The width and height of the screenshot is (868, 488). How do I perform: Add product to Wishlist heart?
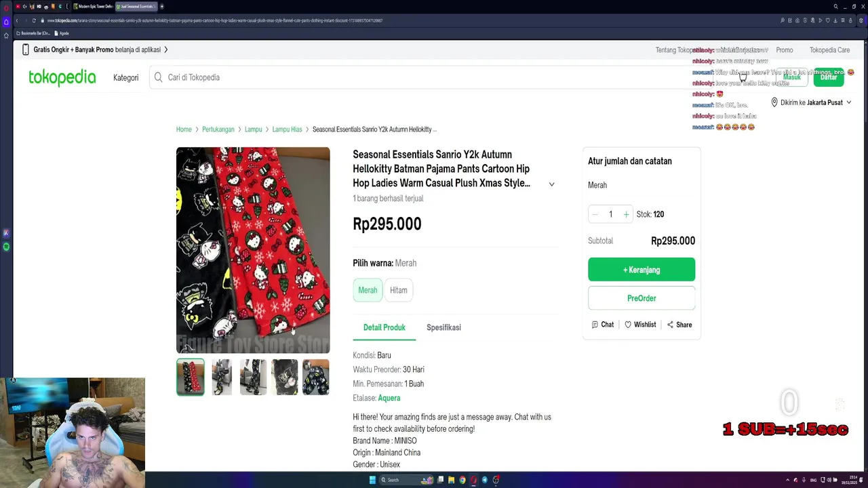628,325
